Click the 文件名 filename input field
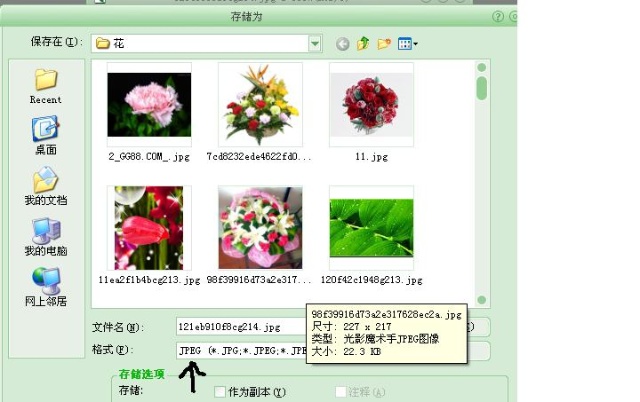The image size is (640, 402). 240,327
